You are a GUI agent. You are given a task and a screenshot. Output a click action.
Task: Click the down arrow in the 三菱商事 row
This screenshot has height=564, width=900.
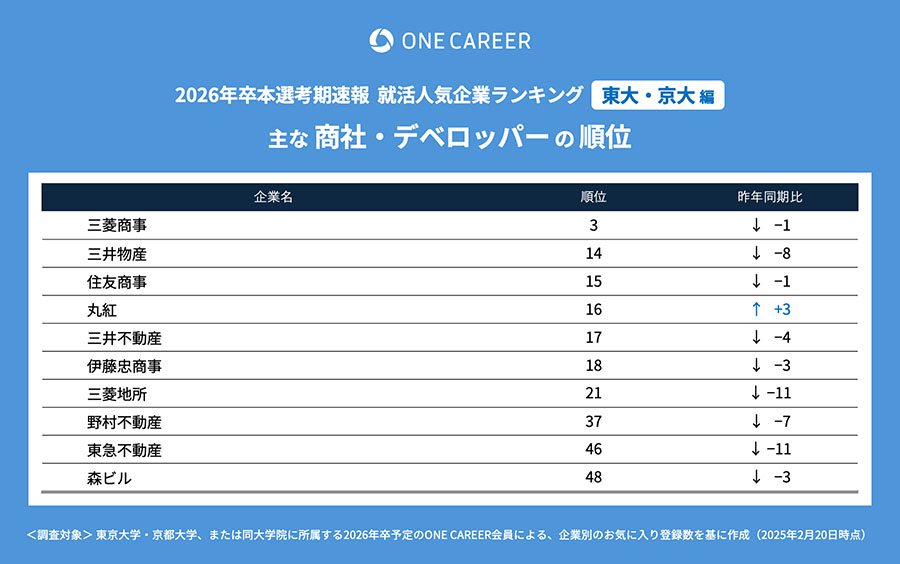point(756,226)
